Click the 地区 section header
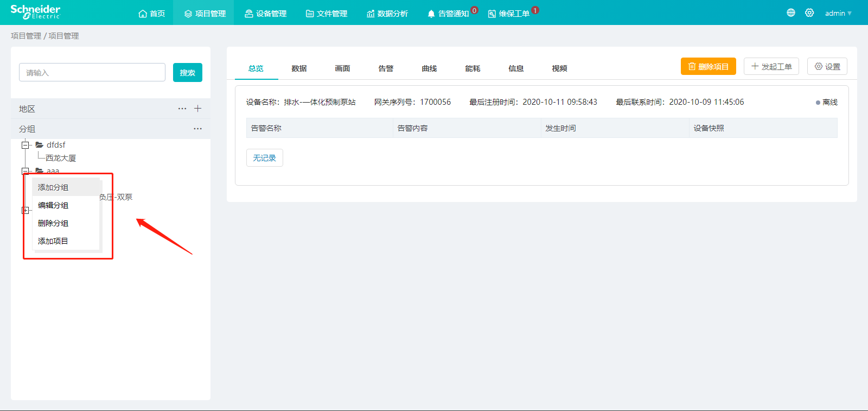Image resolution: width=868 pixels, height=411 pixels. [x=111, y=109]
